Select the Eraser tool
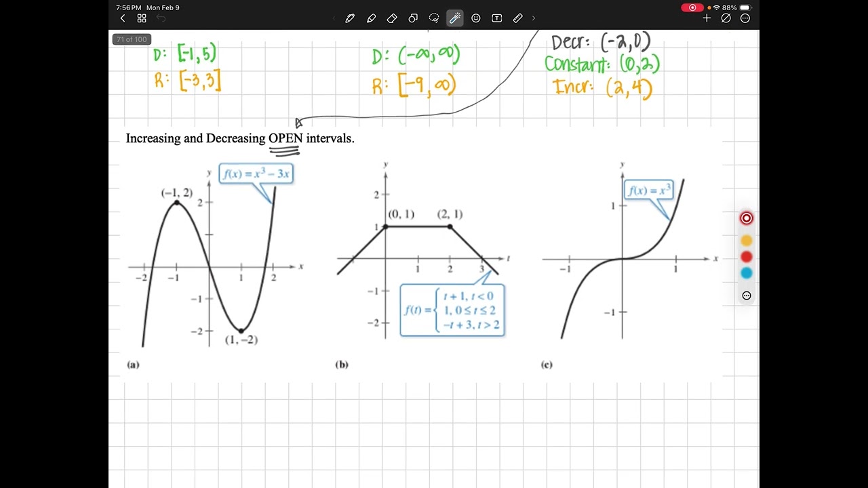The image size is (868, 488). 392,18
